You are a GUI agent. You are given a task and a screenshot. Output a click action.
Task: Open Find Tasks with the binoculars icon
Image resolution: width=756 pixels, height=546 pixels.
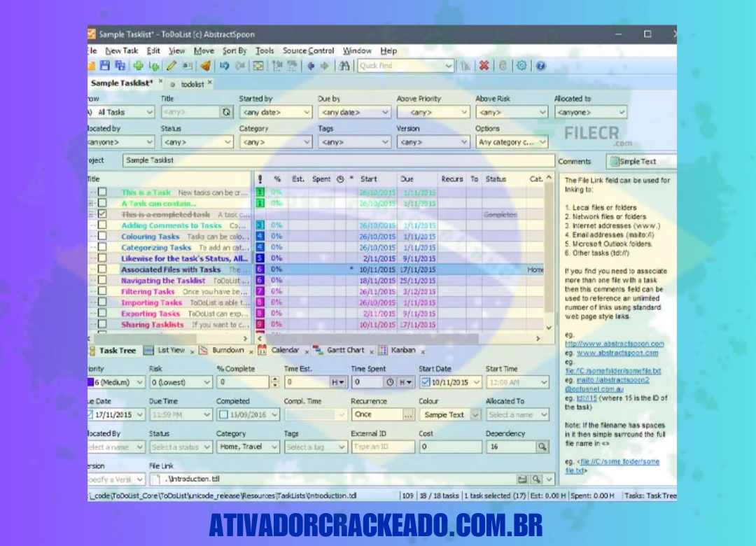(344, 66)
